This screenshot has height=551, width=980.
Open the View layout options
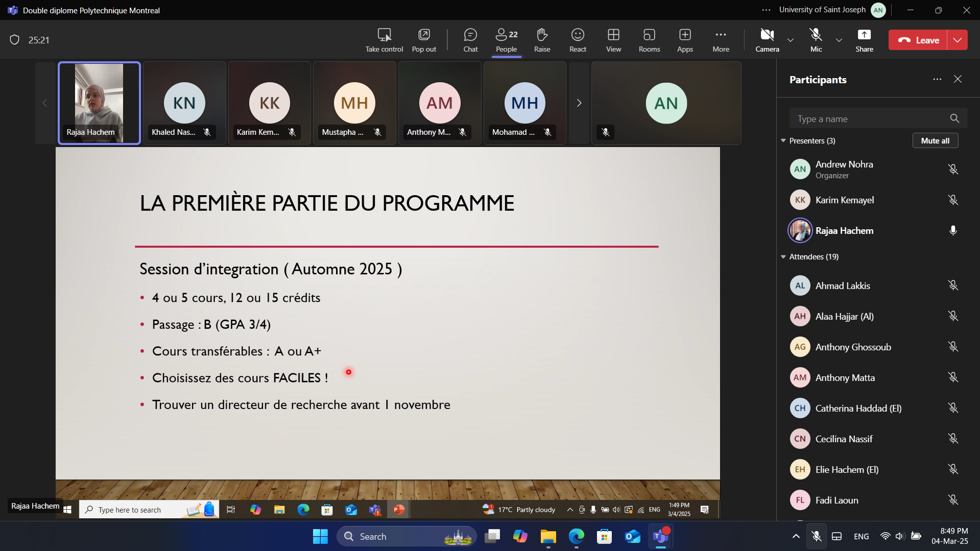click(613, 40)
